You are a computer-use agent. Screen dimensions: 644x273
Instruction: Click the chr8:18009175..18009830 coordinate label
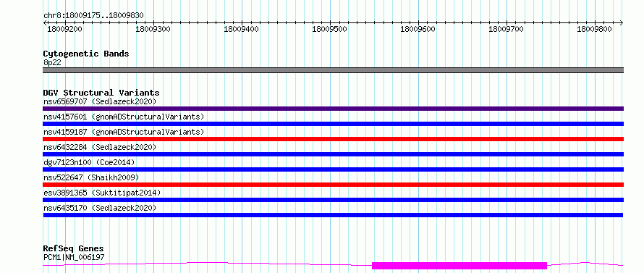tap(93, 16)
